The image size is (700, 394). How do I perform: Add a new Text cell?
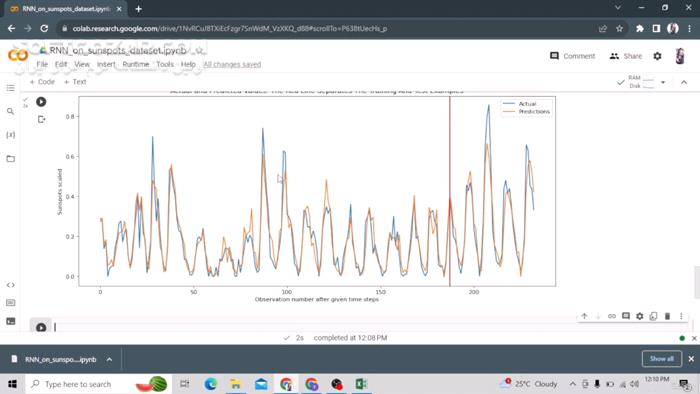pyautogui.click(x=75, y=82)
